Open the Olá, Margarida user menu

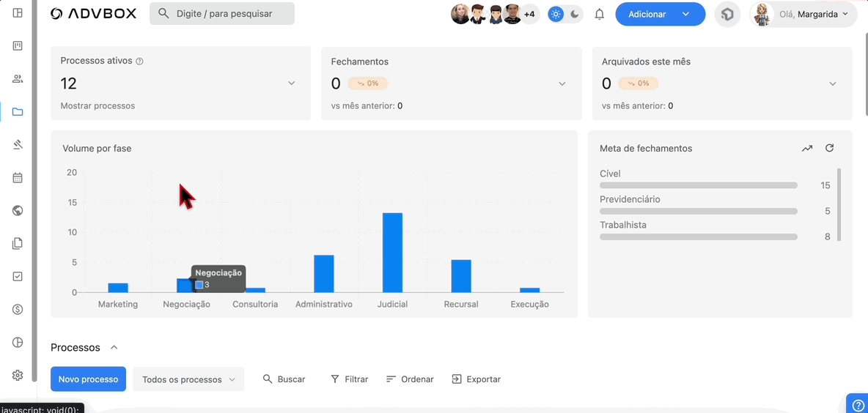(x=804, y=14)
